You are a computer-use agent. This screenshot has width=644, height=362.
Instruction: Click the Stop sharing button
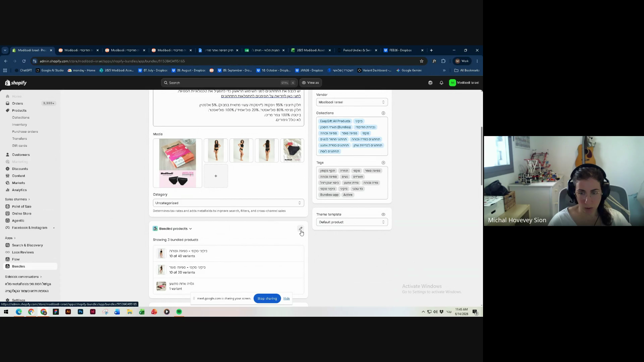(x=267, y=299)
